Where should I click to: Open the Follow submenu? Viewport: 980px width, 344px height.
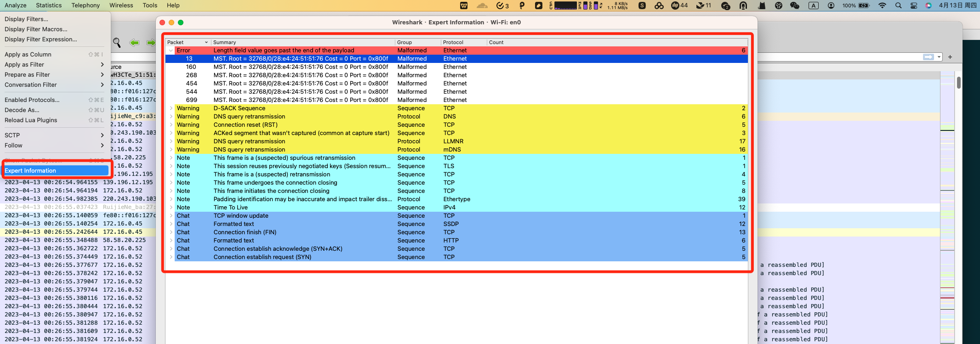click(55, 146)
